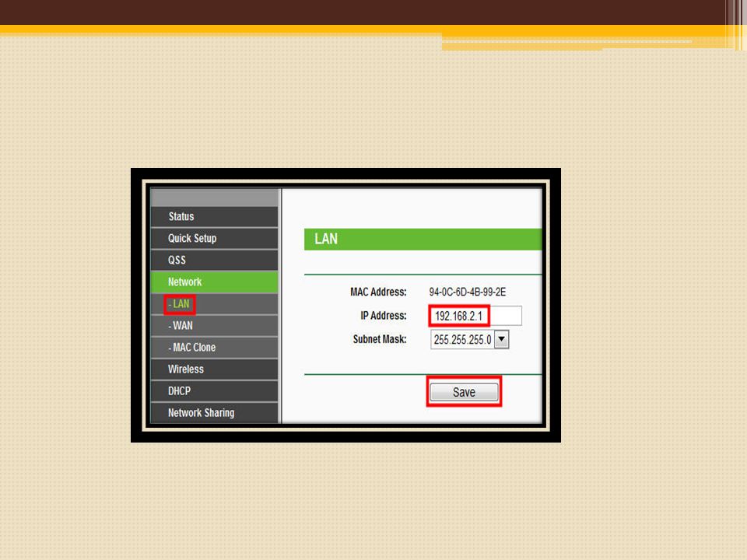Click the IP Address label

click(384, 316)
